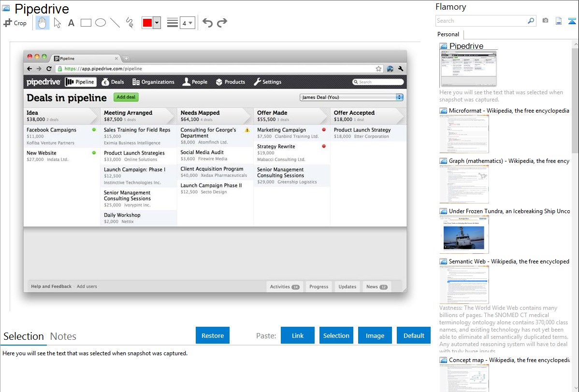Click the magnifier search icon
The width and height of the screenshot is (579, 392).
coord(531,21)
